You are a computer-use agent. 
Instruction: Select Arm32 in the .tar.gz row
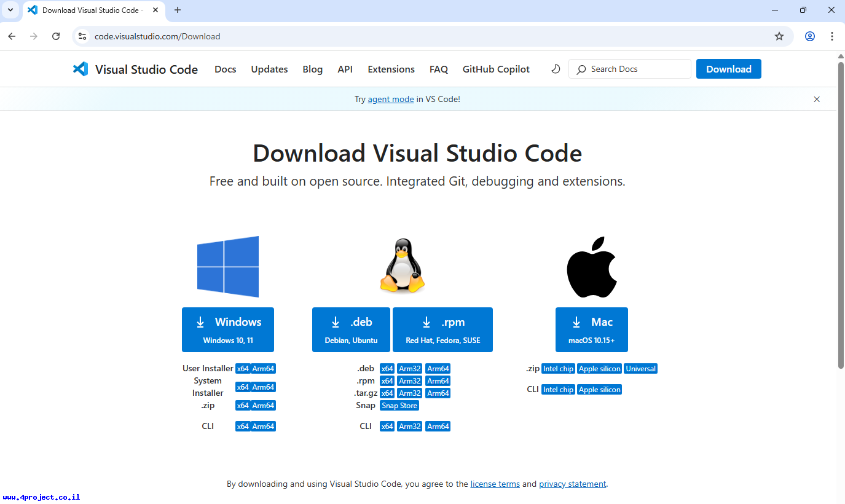410,393
